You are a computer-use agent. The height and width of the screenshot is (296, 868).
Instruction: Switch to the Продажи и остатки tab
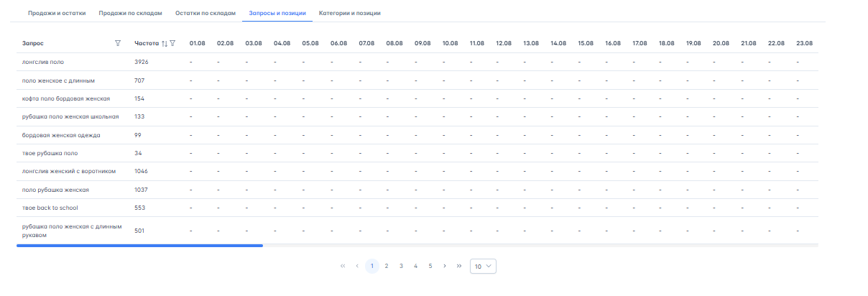tap(57, 13)
